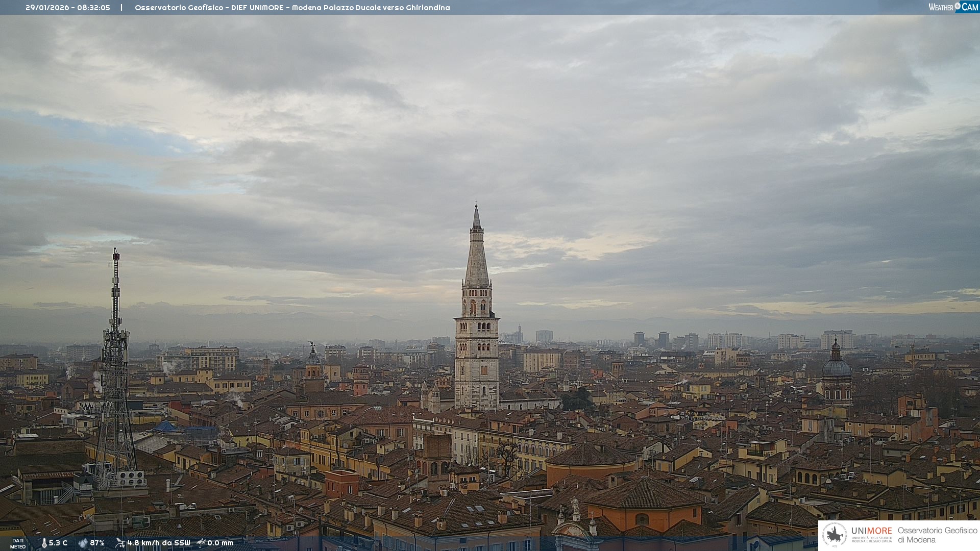
Task: Click the DATI METEO label
Action: [x=18, y=543]
